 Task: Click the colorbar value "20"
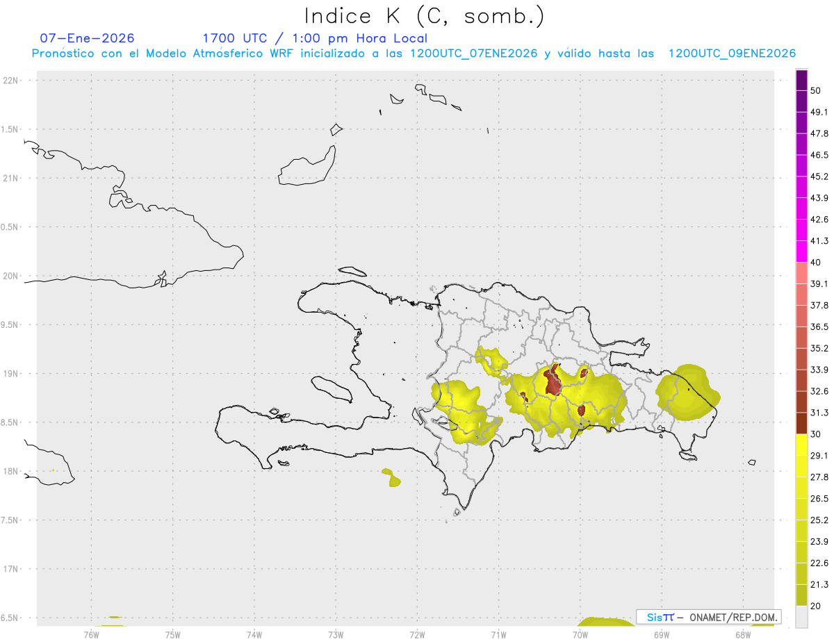click(816, 606)
